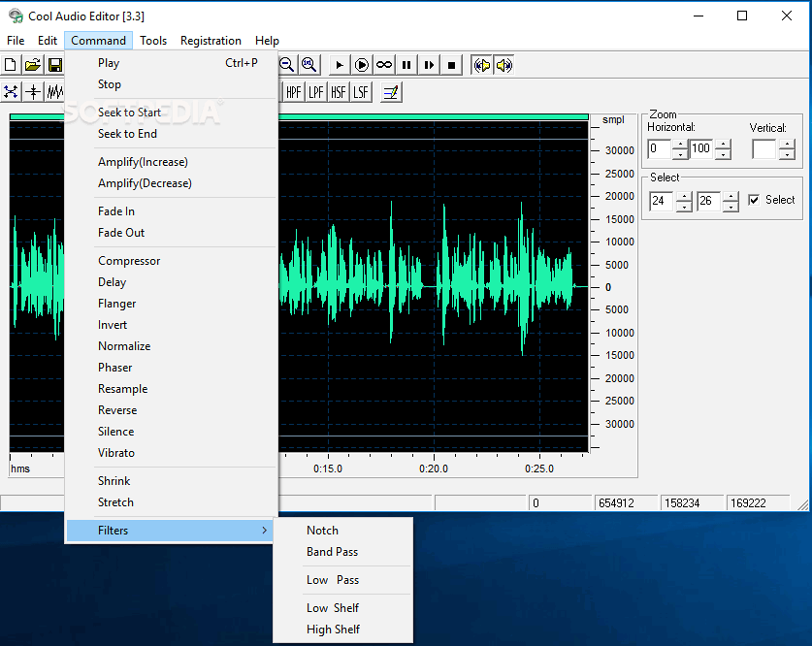Increase the first Horizontal zoom value
Image resolution: width=812 pixels, height=646 pixels.
[x=680, y=144]
